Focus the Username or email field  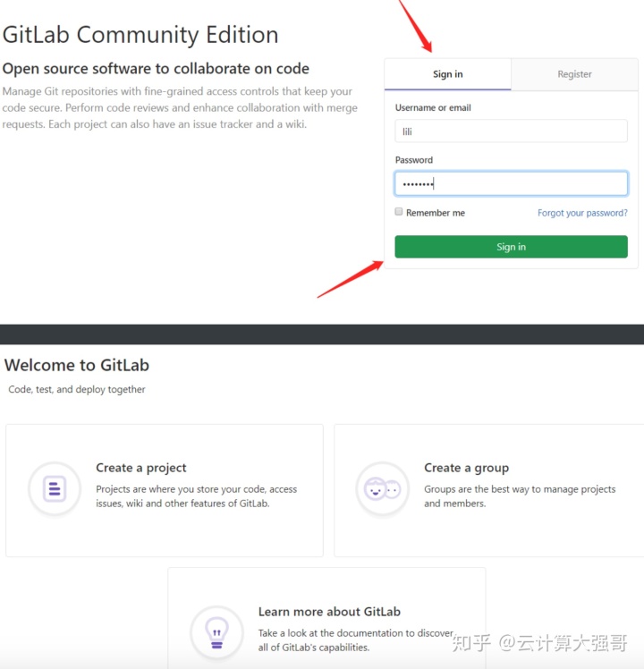(x=511, y=131)
